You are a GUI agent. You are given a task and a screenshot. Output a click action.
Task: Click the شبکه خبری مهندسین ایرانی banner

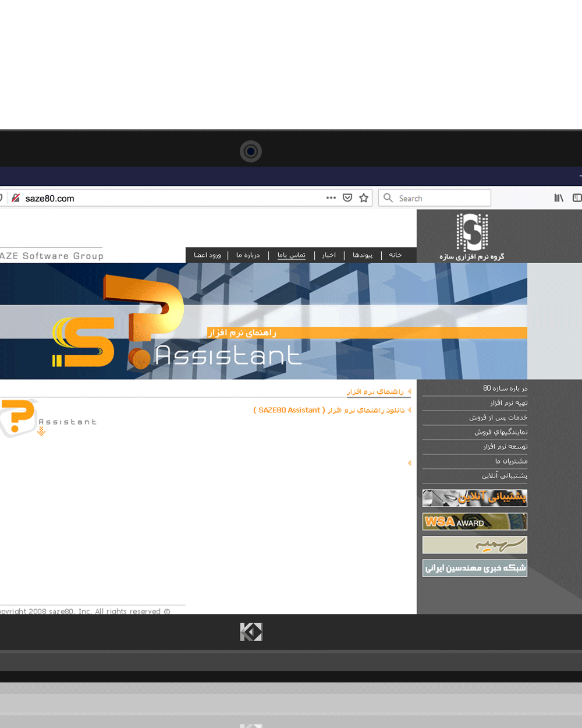(x=474, y=568)
